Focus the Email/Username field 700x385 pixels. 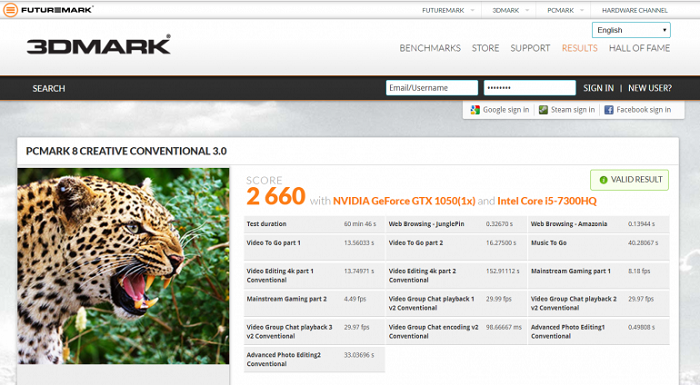point(432,88)
